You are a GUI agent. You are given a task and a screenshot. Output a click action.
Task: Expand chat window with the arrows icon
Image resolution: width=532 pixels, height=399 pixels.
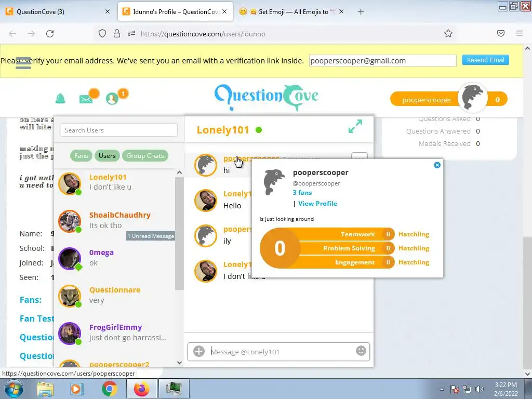355,126
